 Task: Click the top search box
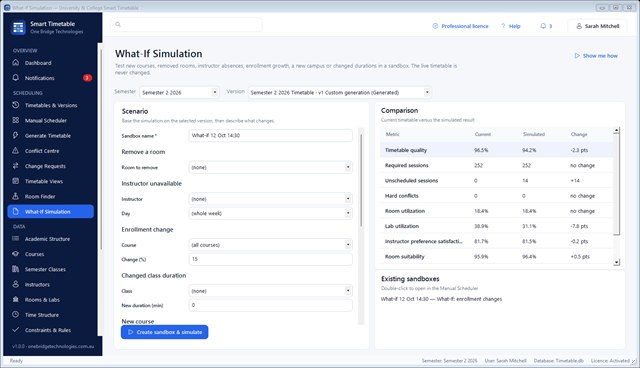[x=187, y=24]
